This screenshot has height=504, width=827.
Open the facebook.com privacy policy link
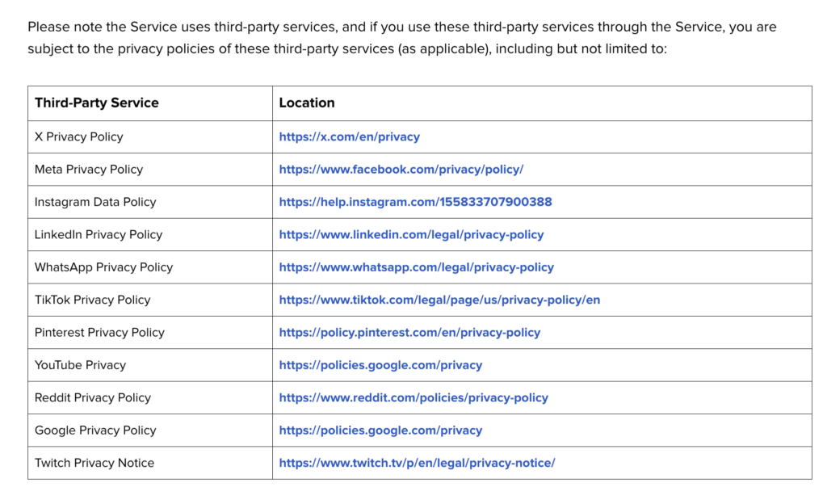pos(401,170)
